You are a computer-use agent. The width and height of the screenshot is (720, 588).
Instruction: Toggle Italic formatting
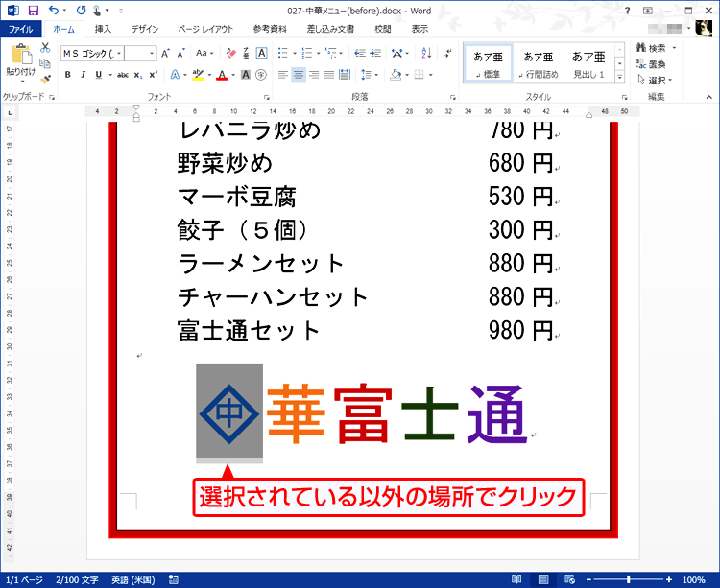click(84, 75)
